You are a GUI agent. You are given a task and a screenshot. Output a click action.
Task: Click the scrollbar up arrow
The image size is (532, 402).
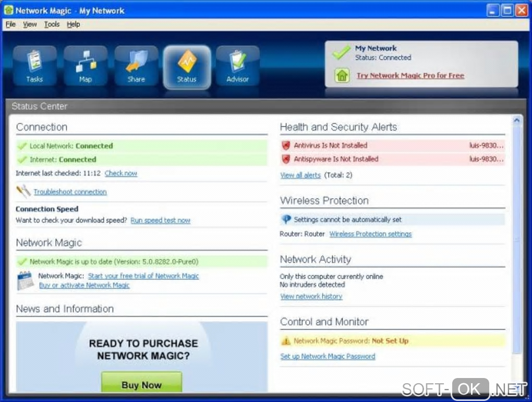click(517, 120)
